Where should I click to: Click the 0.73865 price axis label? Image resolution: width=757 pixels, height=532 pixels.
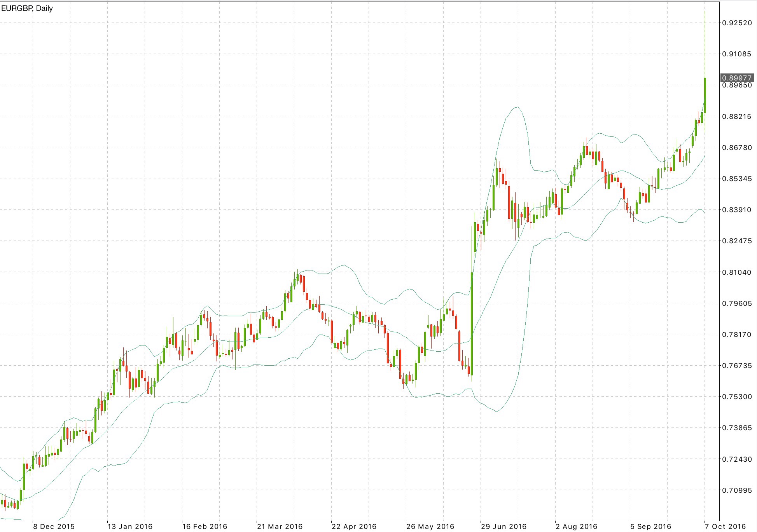point(737,428)
